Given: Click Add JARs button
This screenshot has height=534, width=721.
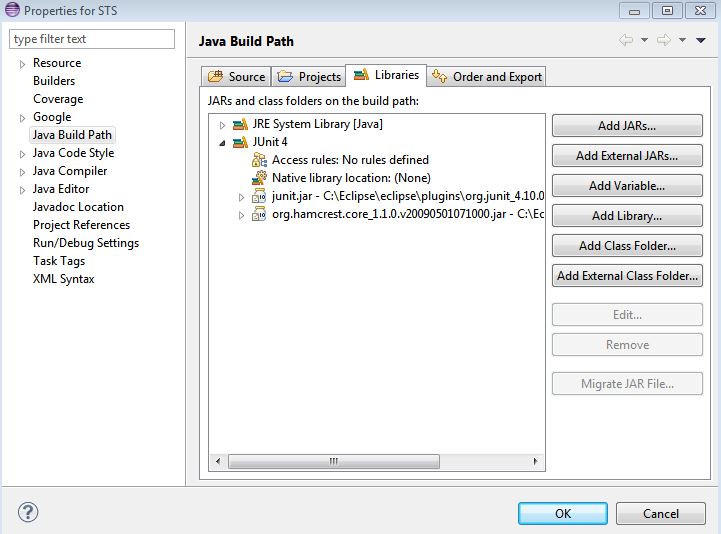Looking at the screenshot, I should 627,126.
